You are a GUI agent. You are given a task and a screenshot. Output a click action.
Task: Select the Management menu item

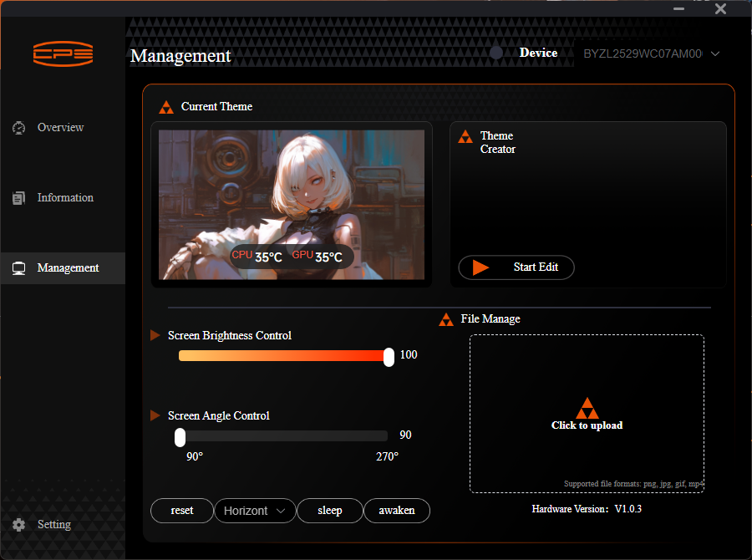[x=63, y=268]
